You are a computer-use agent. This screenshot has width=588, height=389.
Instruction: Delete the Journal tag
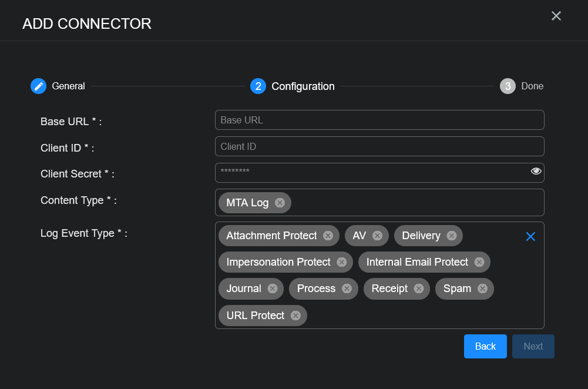(273, 289)
